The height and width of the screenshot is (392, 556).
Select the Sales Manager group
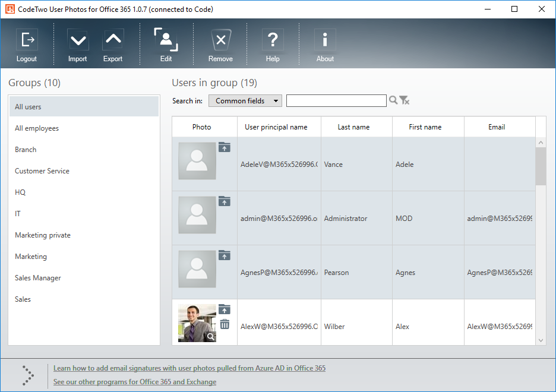click(x=84, y=278)
